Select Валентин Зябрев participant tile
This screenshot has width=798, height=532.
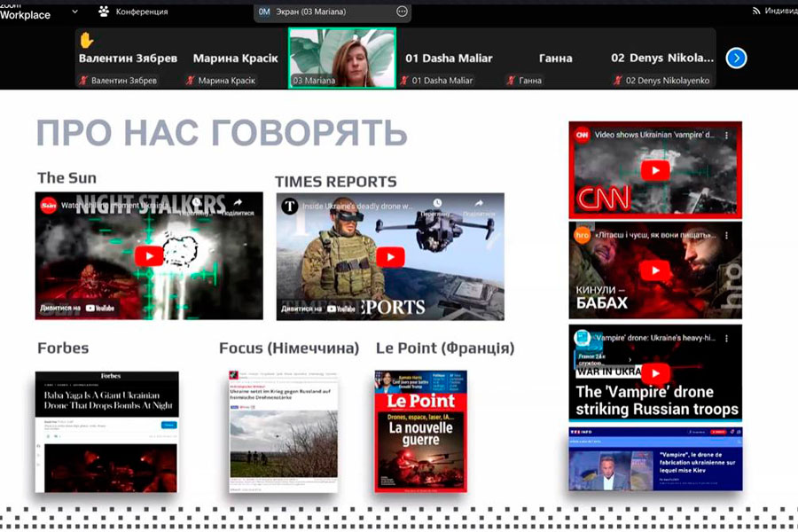pyautogui.click(x=129, y=58)
